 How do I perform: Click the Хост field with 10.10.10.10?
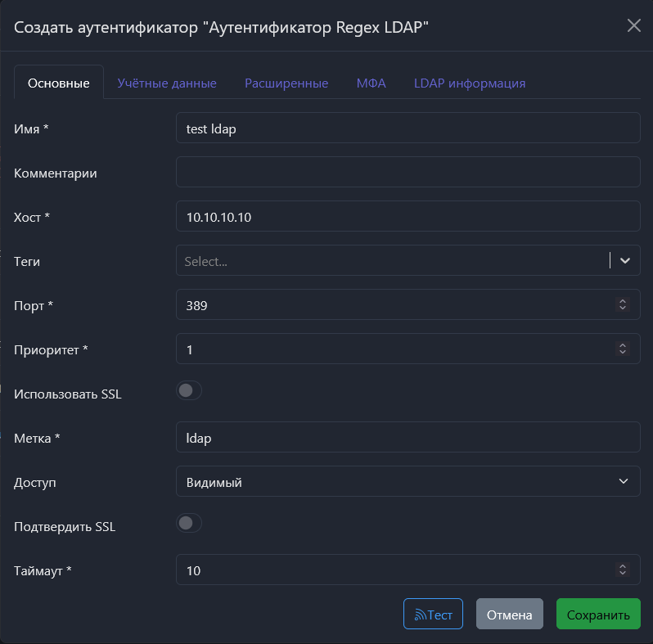pos(408,216)
